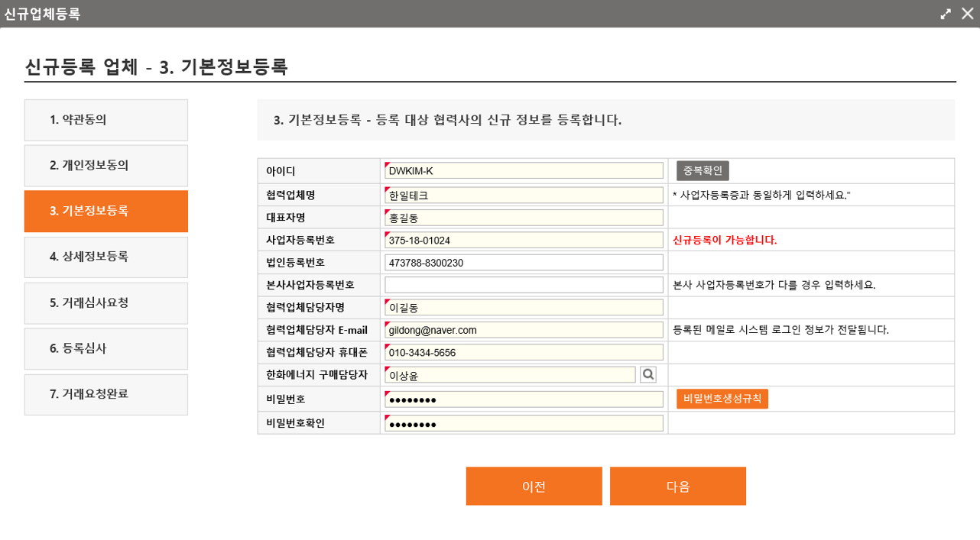This screenshot has height=540, width=980.
Task: Focus the 비밀번호확인 password field
Action: [524, 423]
